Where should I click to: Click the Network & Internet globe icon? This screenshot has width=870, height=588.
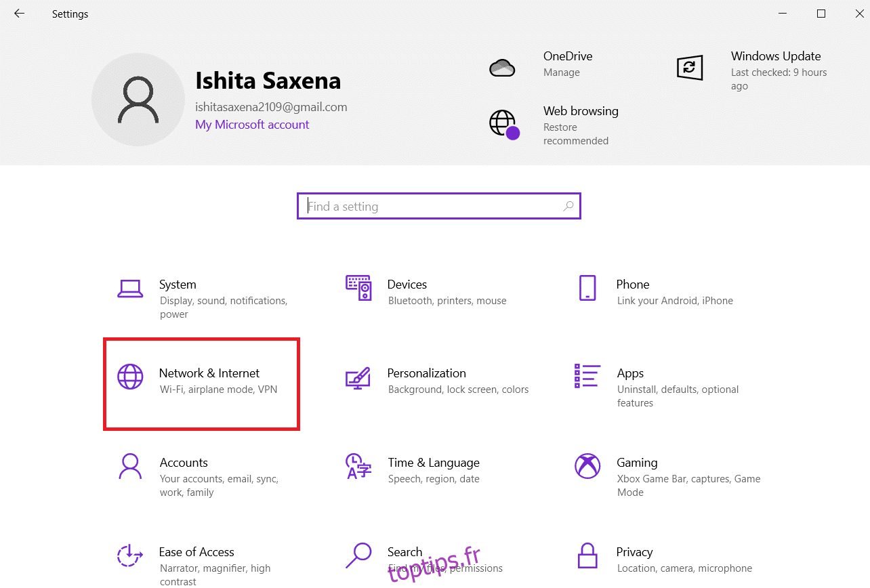pos(130,377)
